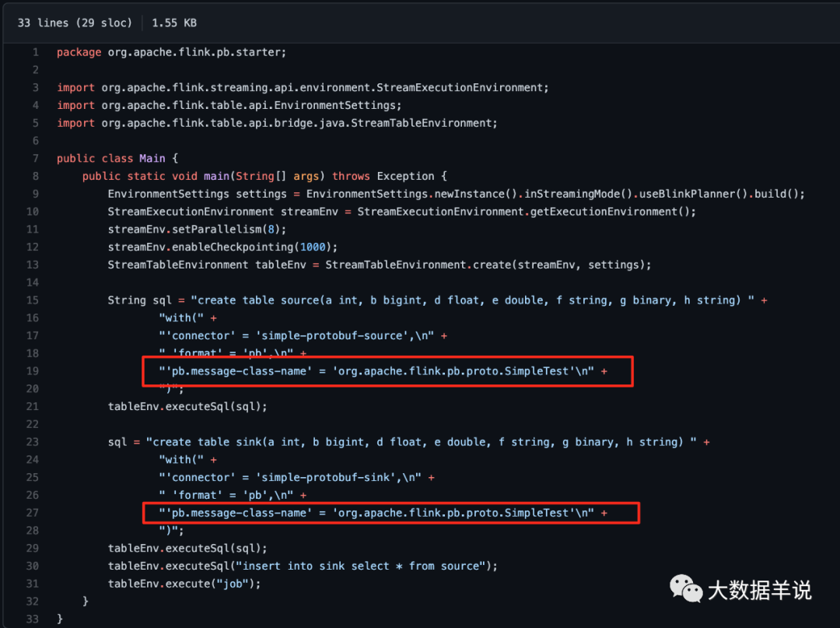Click the 'simple-protobuf-sink' connector line

296,478
